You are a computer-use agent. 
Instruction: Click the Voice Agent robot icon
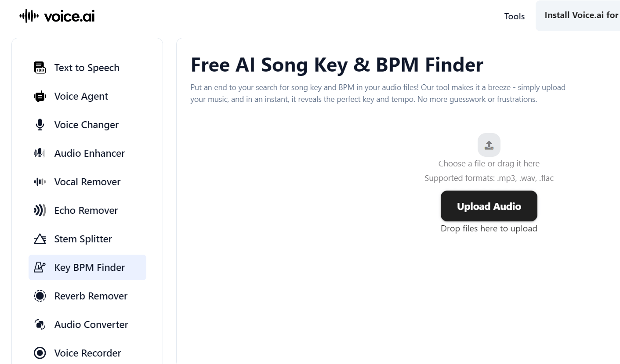point(40,96)
